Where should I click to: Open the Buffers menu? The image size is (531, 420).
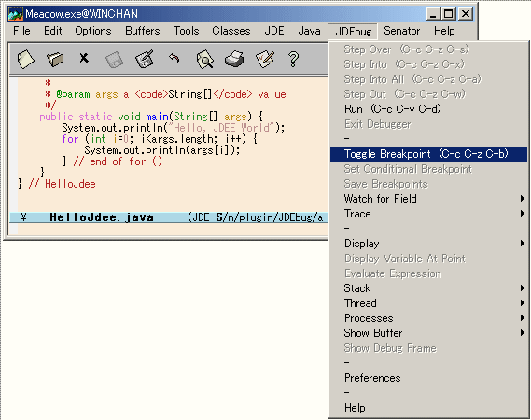tap(142, 31)
